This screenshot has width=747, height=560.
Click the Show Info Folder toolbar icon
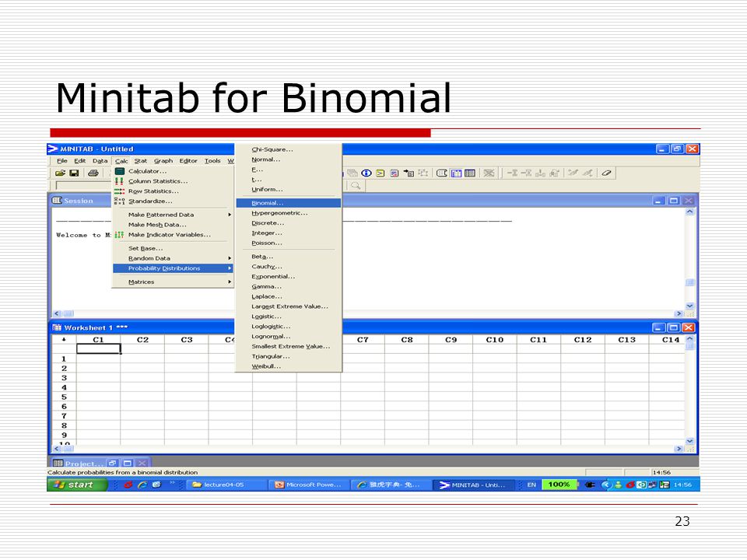366,173
